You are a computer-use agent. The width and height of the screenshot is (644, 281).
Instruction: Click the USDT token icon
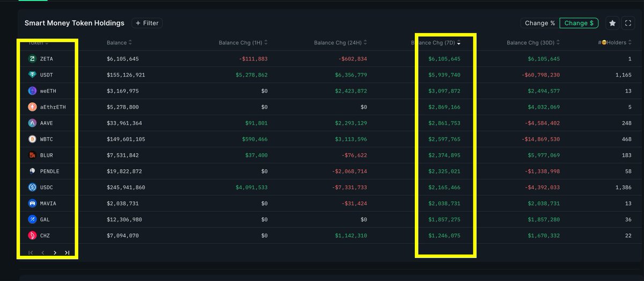click(32, 75)
